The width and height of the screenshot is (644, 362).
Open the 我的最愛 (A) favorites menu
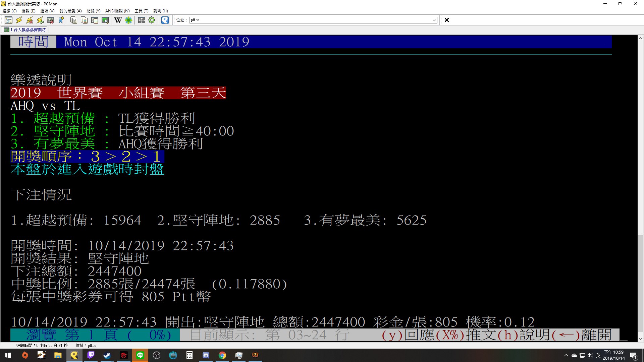click(x=70, y=11)
